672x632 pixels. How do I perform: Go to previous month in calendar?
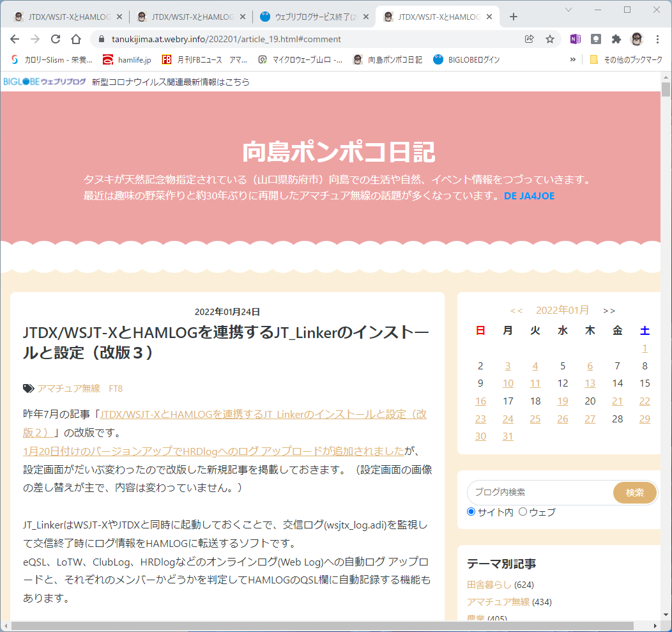tap(516, 311)
